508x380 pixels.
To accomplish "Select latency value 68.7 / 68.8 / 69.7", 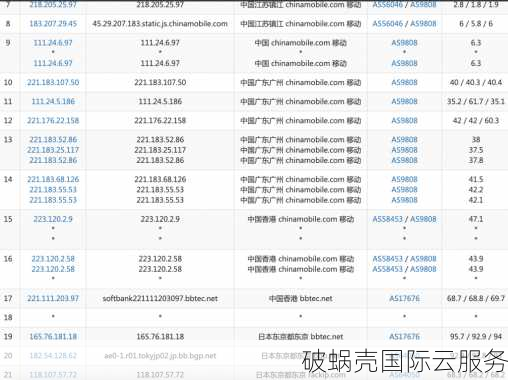I will (476, 298).
